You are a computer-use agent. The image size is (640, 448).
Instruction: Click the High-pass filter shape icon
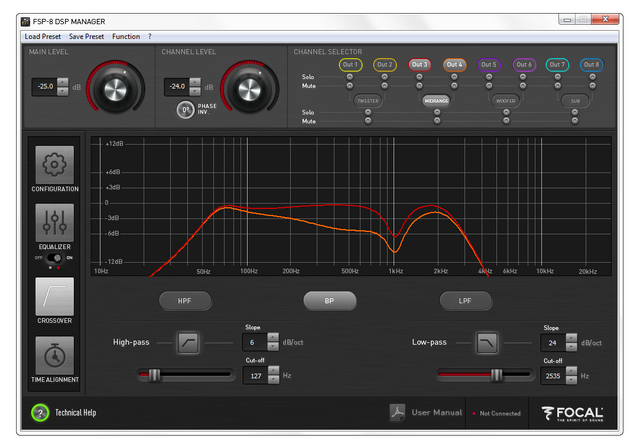[190, 343]
